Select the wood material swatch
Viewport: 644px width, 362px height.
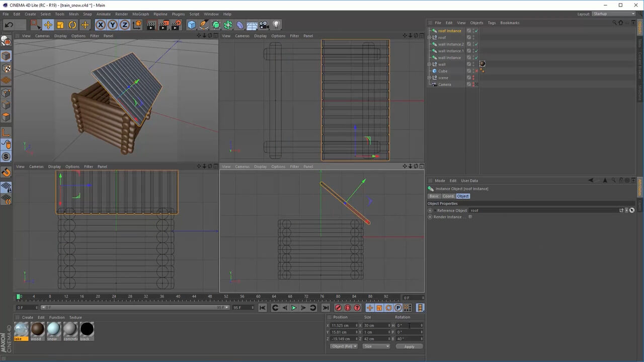pos(37,330)
